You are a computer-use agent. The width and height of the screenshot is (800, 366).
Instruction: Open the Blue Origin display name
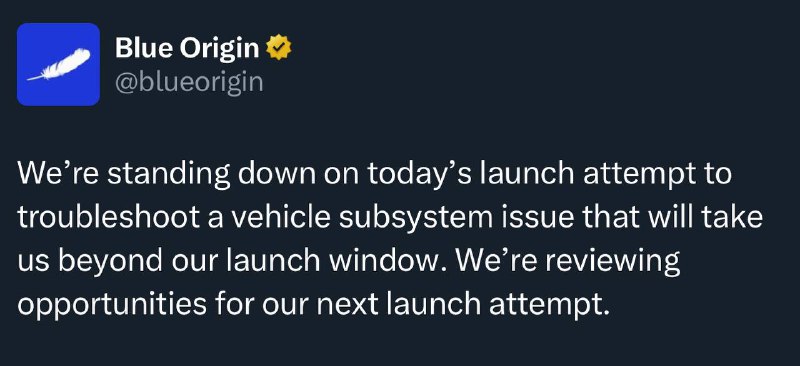[187, 48]
